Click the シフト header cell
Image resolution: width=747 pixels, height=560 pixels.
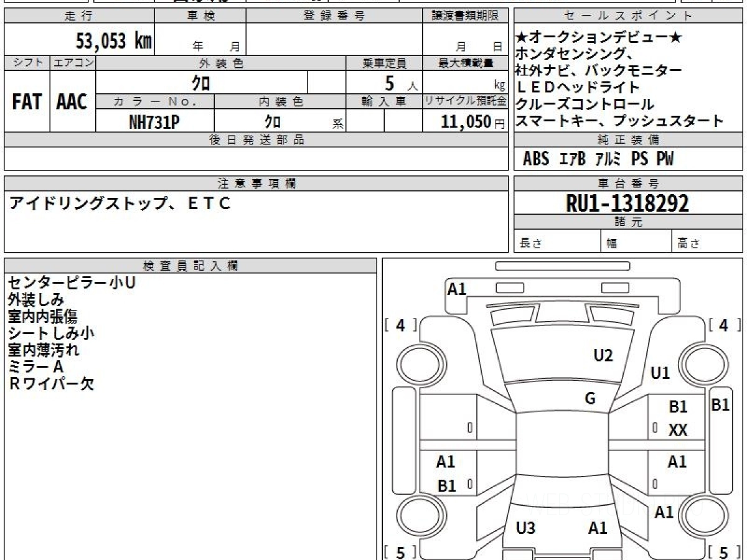[x=27, y=63]
